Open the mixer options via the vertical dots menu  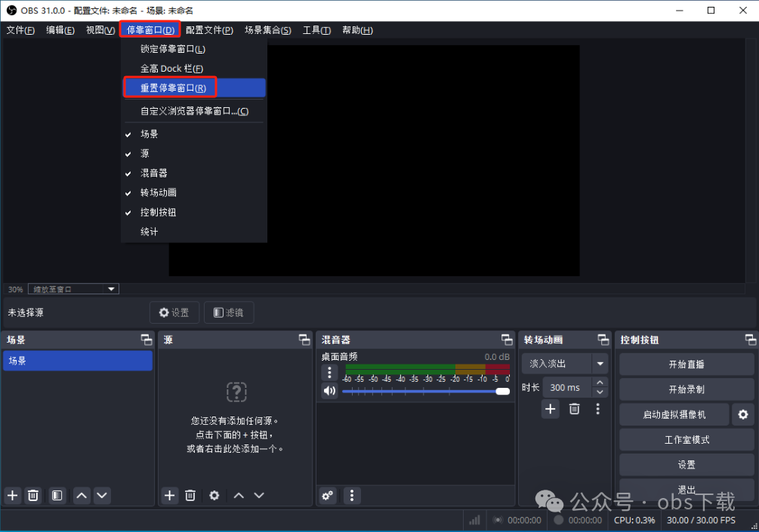pos(350,496)
